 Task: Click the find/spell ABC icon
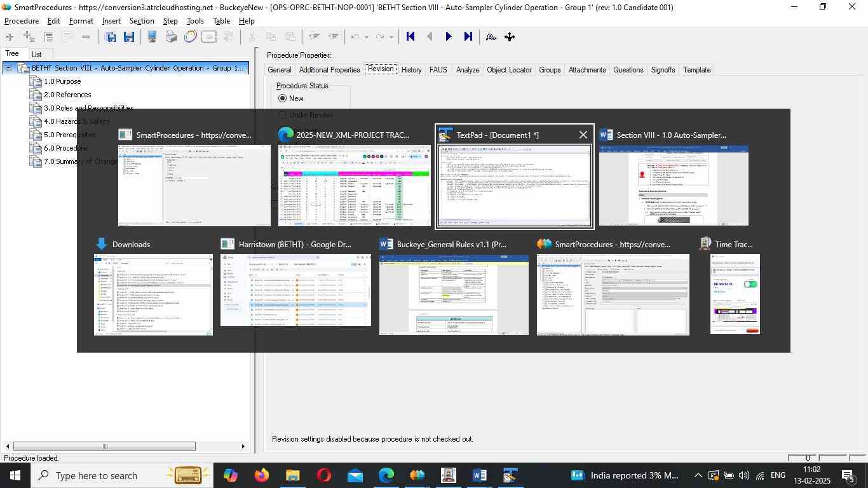491,37
